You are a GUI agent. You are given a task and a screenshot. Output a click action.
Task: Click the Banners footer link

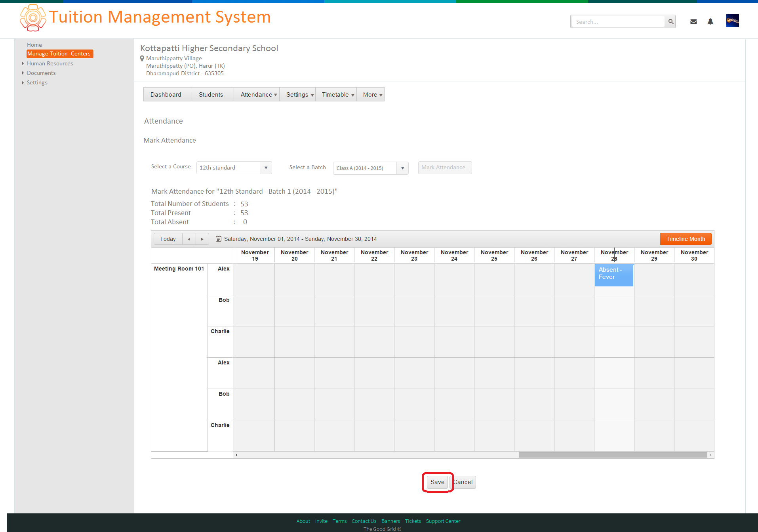[x=390, y=521]
